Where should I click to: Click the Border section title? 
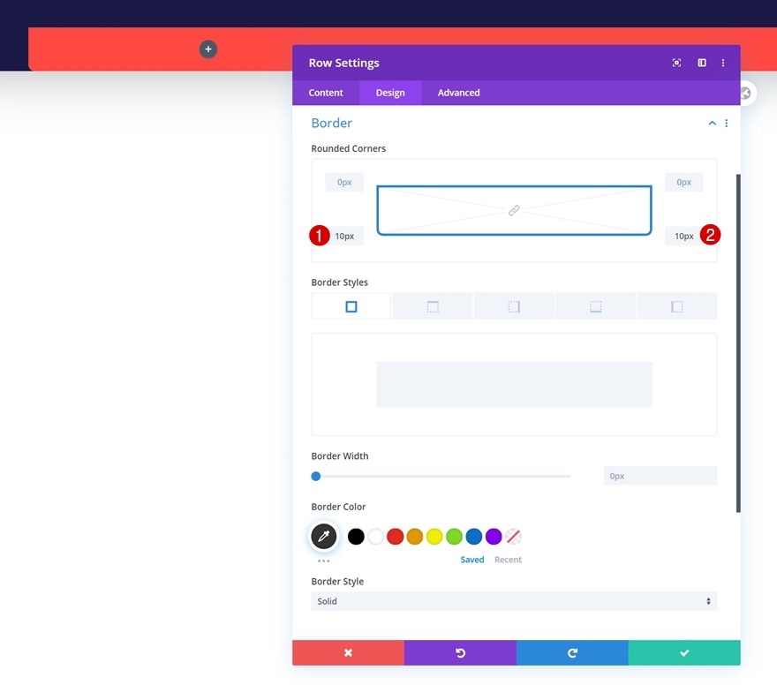[331, 123]
